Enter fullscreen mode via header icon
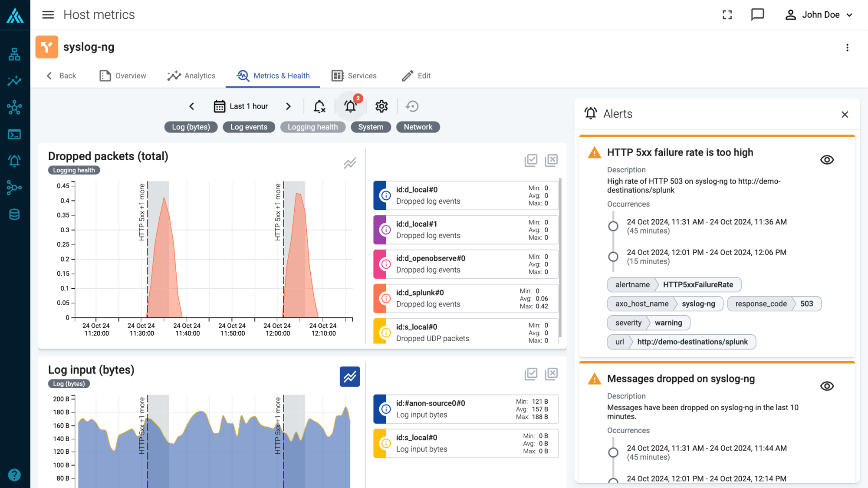868x488 pixels. pos(727,15)
